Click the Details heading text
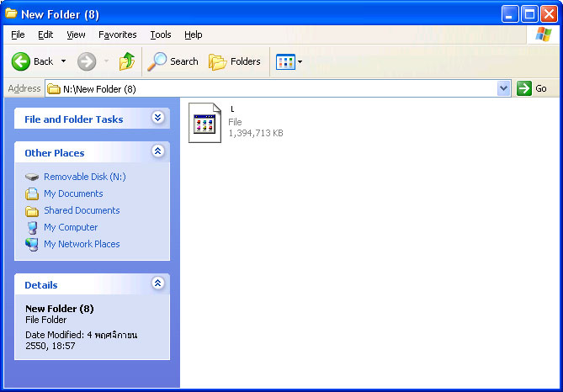 pyautogui.click(x=41, y=285)
